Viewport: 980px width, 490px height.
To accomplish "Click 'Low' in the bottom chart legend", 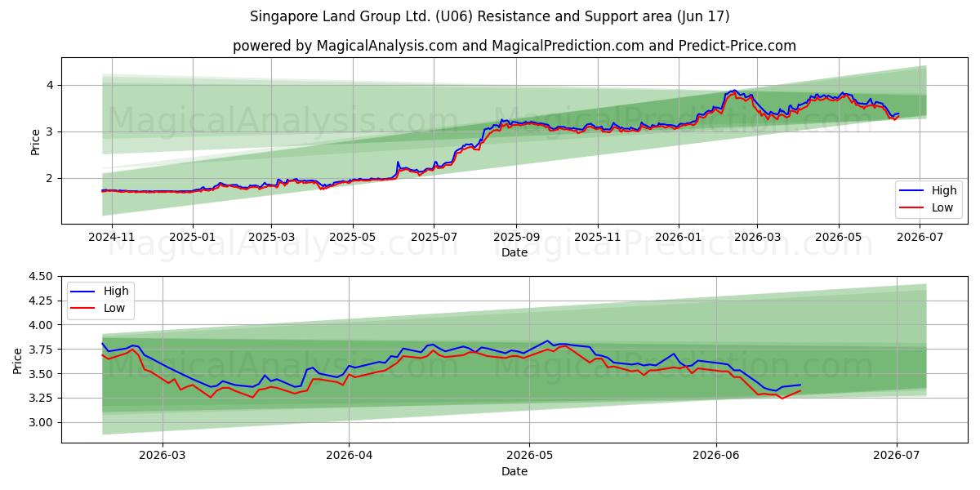I will tap(115, 308).
